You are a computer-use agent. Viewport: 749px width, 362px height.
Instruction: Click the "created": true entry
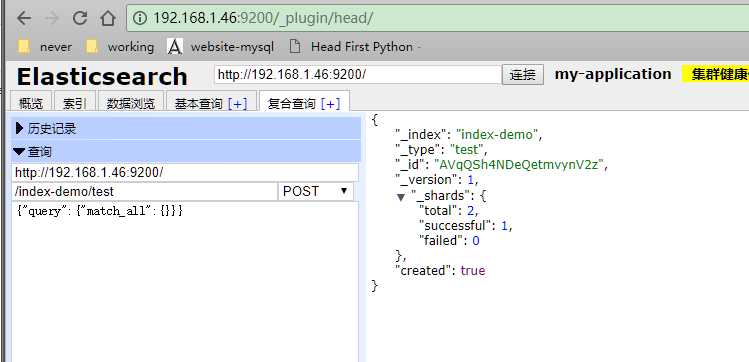[440, 271]
